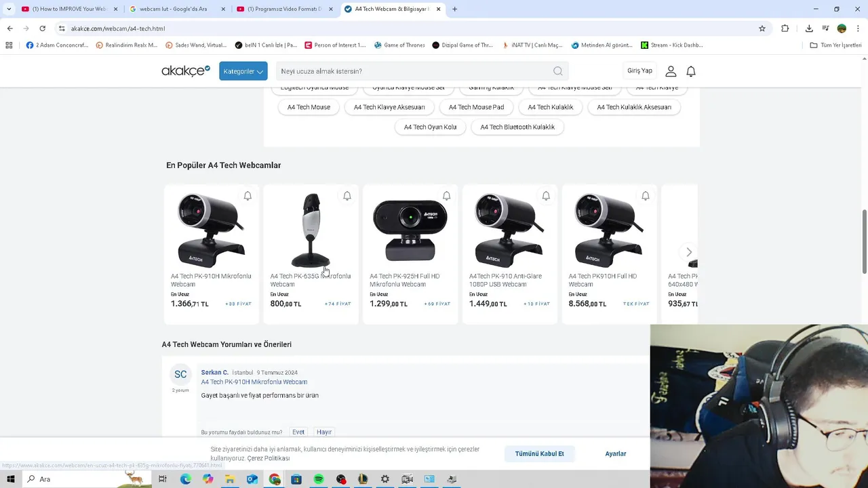Select the A4 Tech Kulaklık chip
Screen dimensions: 868x488
[x=551, y=107]
